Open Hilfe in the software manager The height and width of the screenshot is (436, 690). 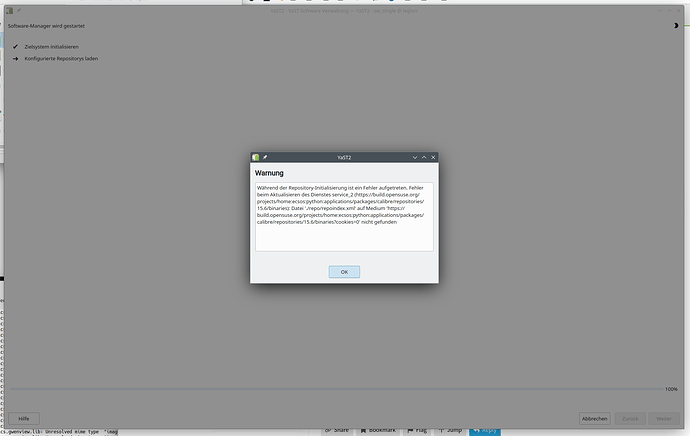pos(24,418)
